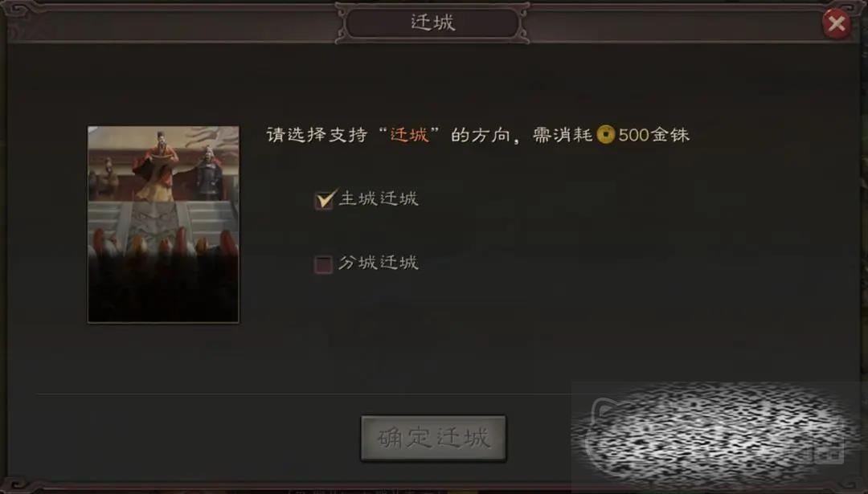The height and width of the screenshot is (494, 868).
Task: Select the 分城迁城 option label
Action: pyautogui.click(x=379, y=262)
